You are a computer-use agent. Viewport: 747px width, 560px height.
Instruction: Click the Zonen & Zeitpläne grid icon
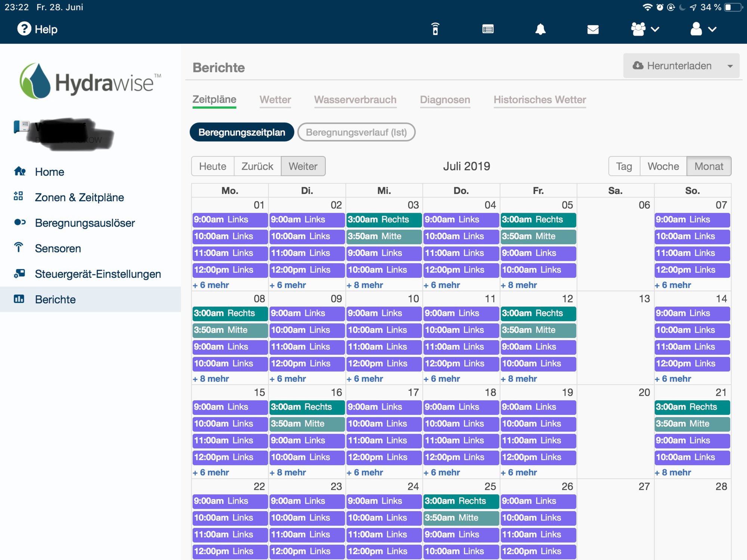18,196
